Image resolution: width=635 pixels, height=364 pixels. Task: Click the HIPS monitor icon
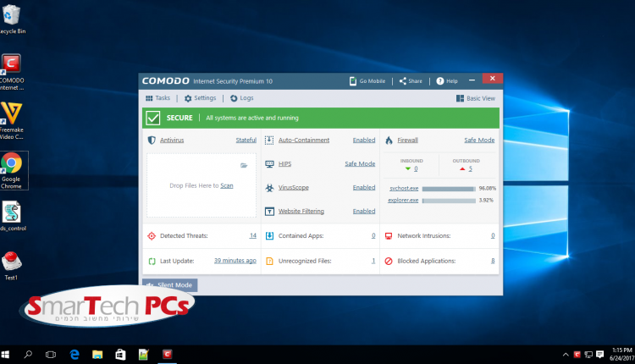coord(269,164)
